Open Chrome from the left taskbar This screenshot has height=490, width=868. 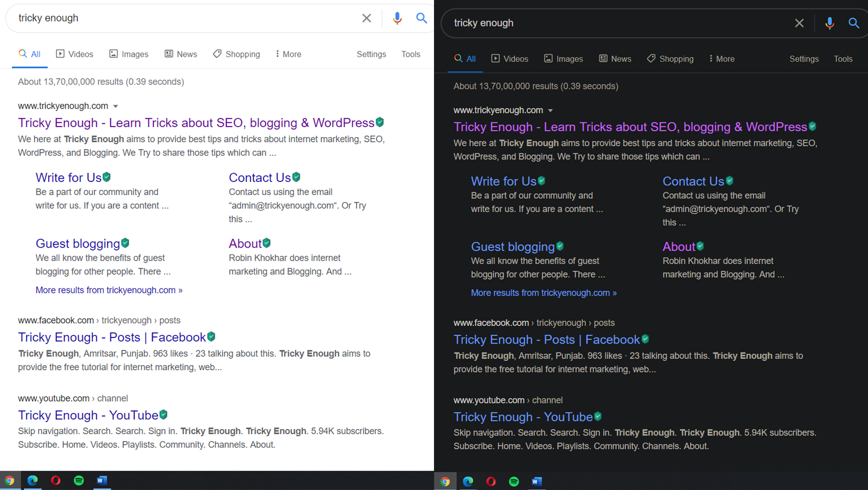pyautogui.click(x=10, y=480)
